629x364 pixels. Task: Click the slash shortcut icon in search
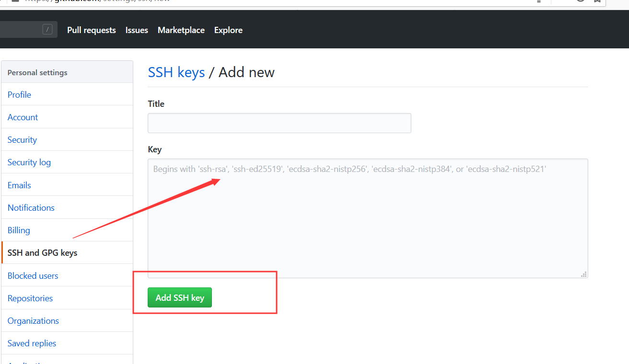pos(47,30)
